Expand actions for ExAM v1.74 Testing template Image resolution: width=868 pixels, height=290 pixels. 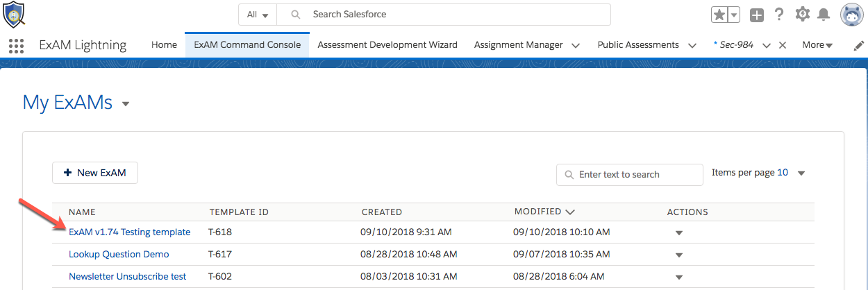pyautogui.click(x=679, y=233)
